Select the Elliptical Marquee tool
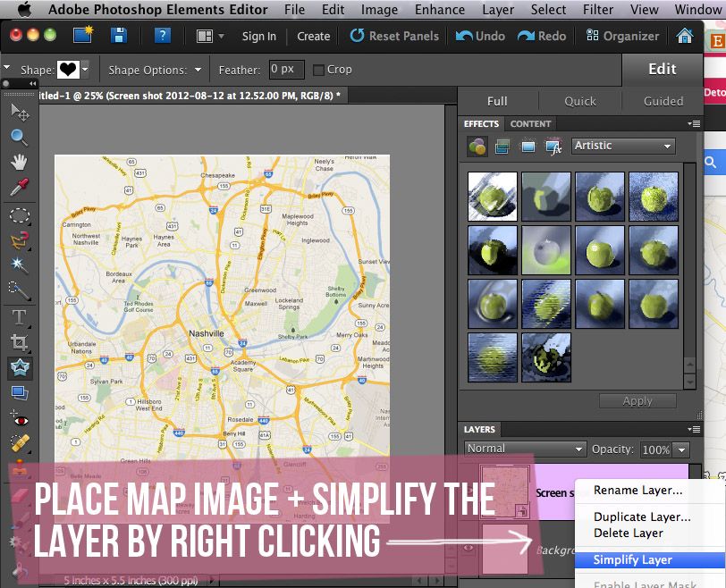 pos(20,215)
